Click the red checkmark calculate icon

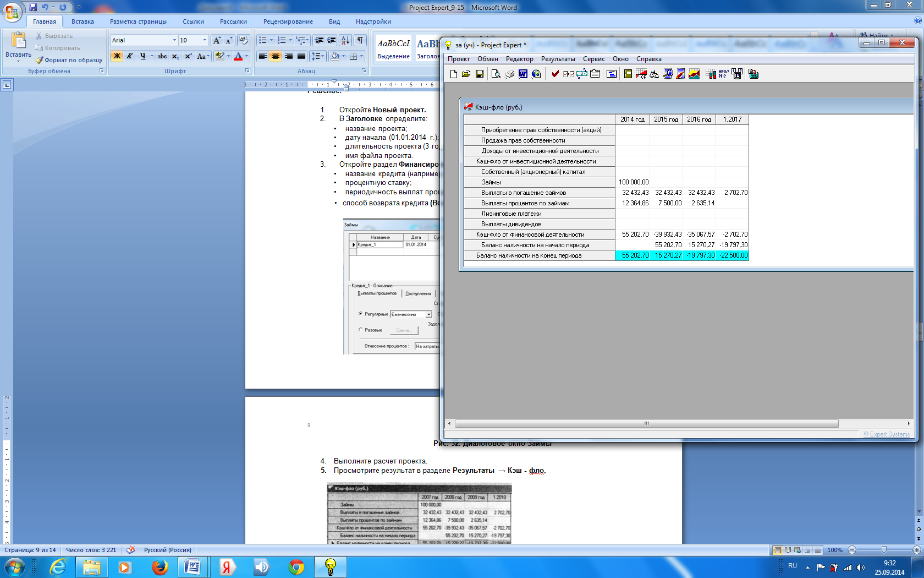[555, 74]
